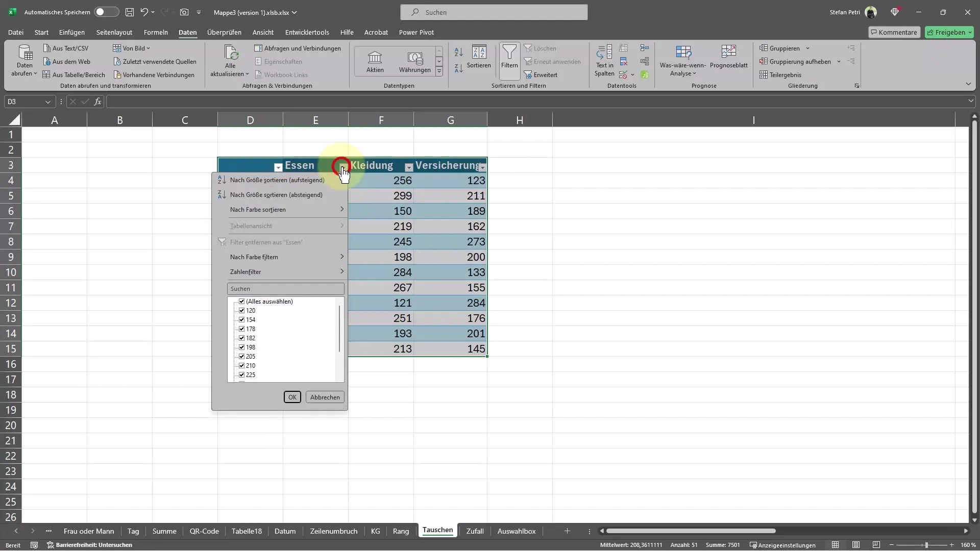
Task: Open the Kommentare button
Action: pyautogui.click(x=894, y=32)
